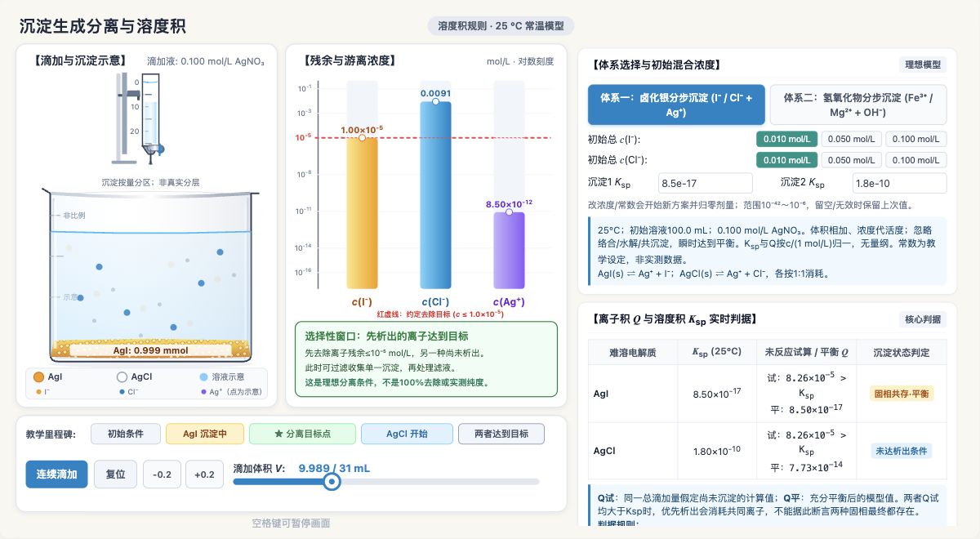
Task: Click the 空格键可暂停画面 hint text
Action: coord(292,523)
